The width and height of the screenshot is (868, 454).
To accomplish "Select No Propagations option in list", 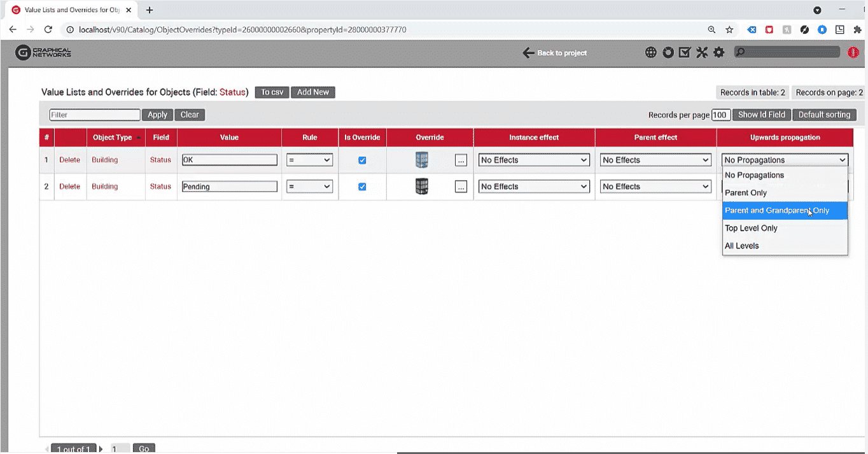I will click(785, 175).
